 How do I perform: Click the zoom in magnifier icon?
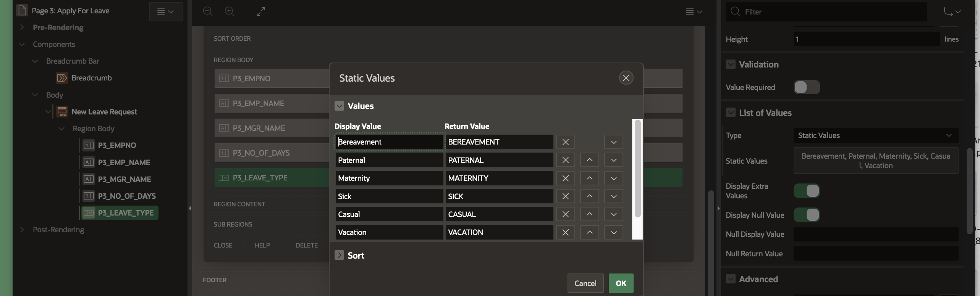tap(230, 12)
